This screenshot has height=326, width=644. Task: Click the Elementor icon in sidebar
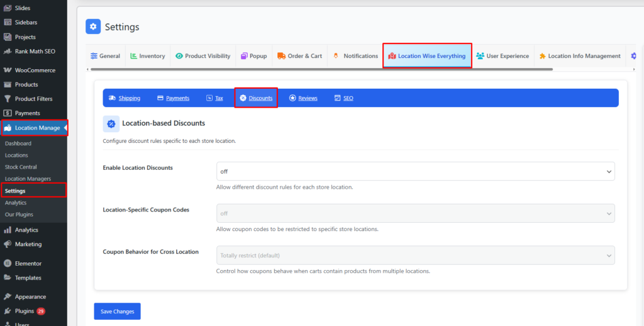coord(8,263)
